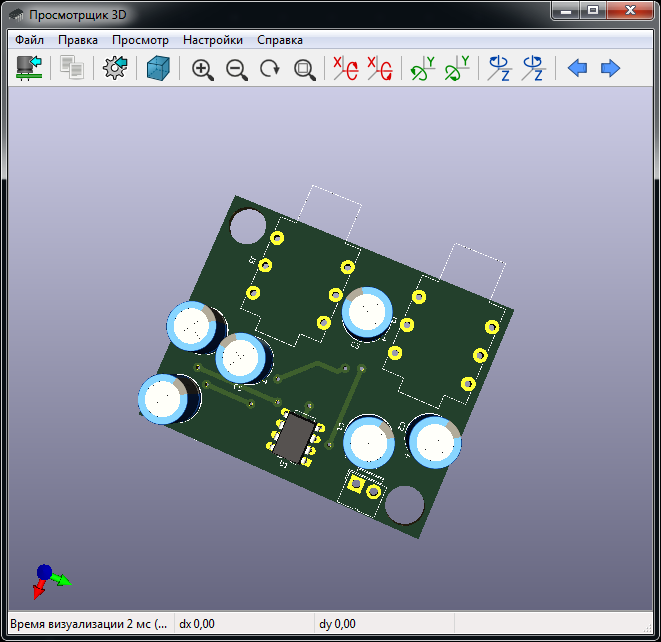
Task: Rotate Z clockwise blue icon
Action: [499, 69]
